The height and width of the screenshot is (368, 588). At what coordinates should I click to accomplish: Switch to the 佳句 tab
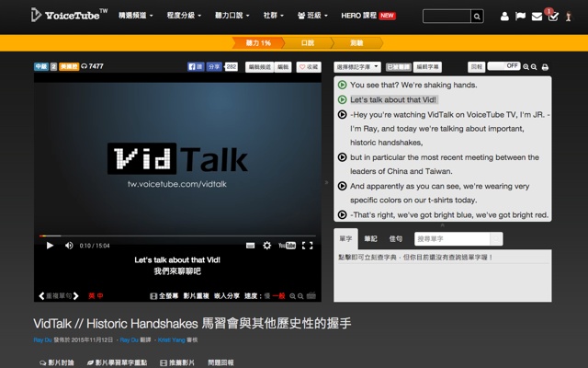pos(396,239)
